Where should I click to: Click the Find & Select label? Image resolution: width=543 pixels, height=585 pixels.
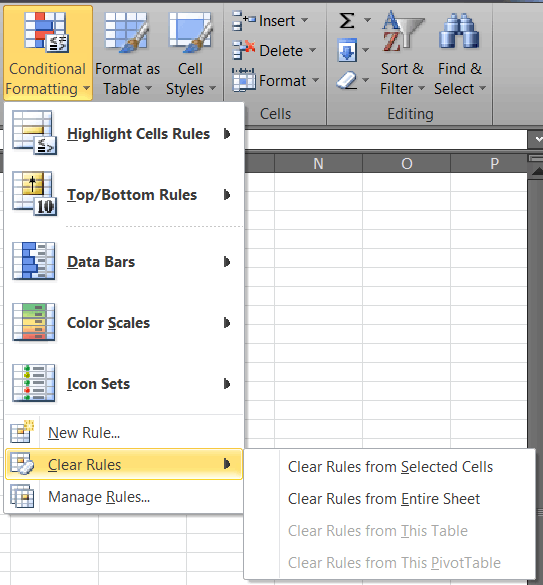coord(460,79)
